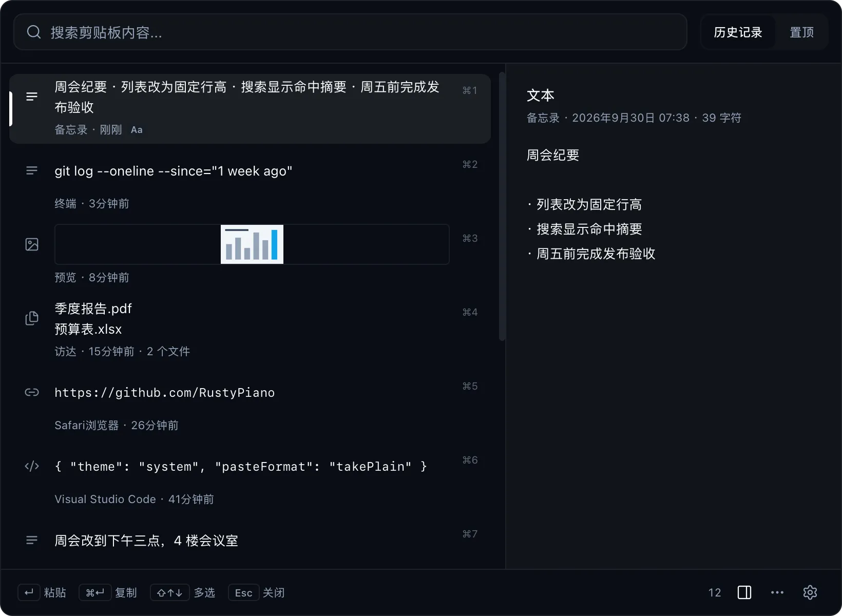
Task: Focus the clipboard search input field
Action: 350,32
